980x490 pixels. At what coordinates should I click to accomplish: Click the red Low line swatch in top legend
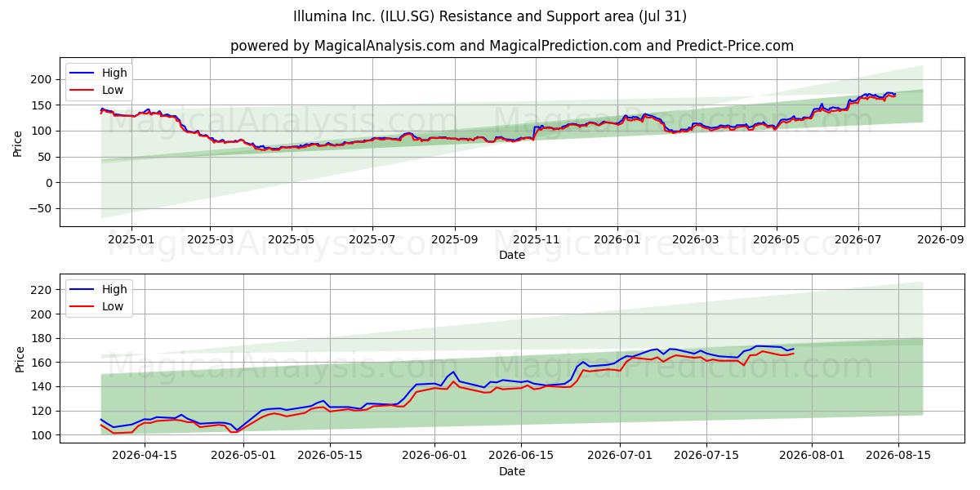coord(82,91)
